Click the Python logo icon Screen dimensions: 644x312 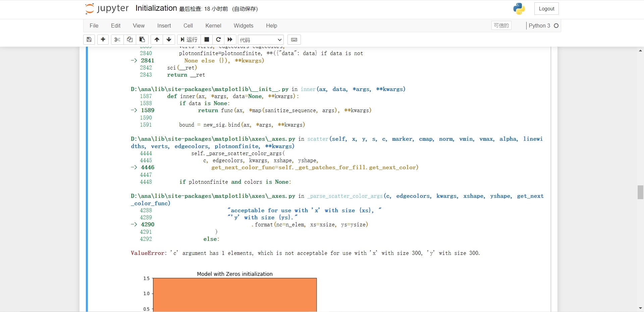519,9
